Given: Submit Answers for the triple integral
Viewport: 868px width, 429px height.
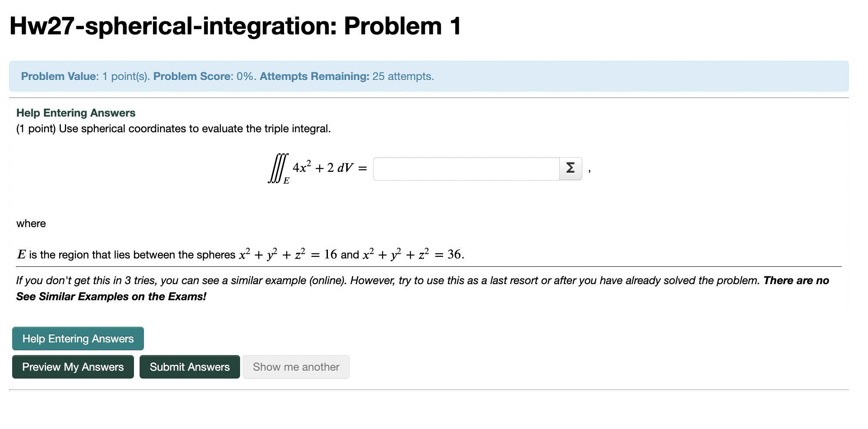Looking at the screenshot, I should tap(190, 367).
